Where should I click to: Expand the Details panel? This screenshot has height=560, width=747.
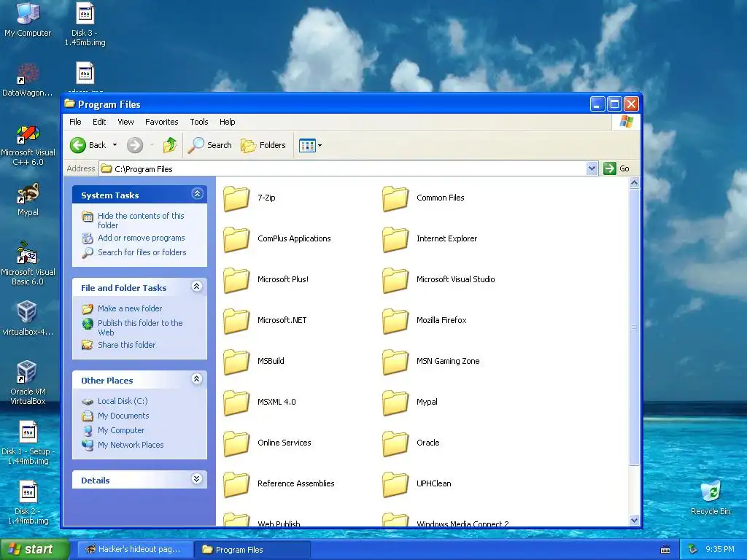tap(197, 479)
